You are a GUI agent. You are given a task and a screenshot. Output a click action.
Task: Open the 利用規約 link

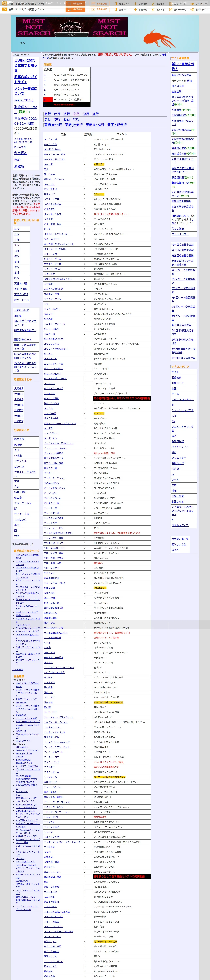pyautogui.click(x=21, y=153)
